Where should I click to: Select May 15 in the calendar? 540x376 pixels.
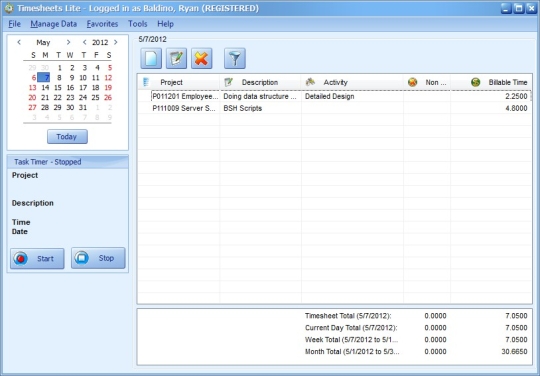pyautogui.click(x=58, y=87)
